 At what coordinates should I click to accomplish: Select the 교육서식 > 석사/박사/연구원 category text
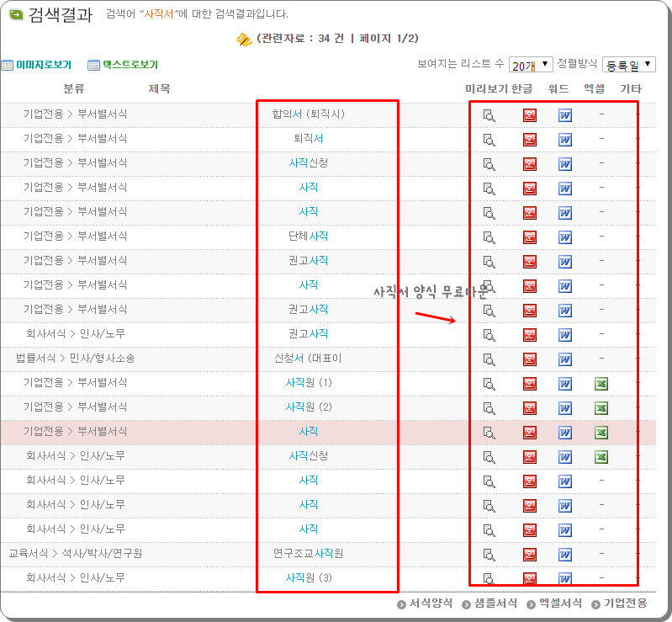point(76,553)
